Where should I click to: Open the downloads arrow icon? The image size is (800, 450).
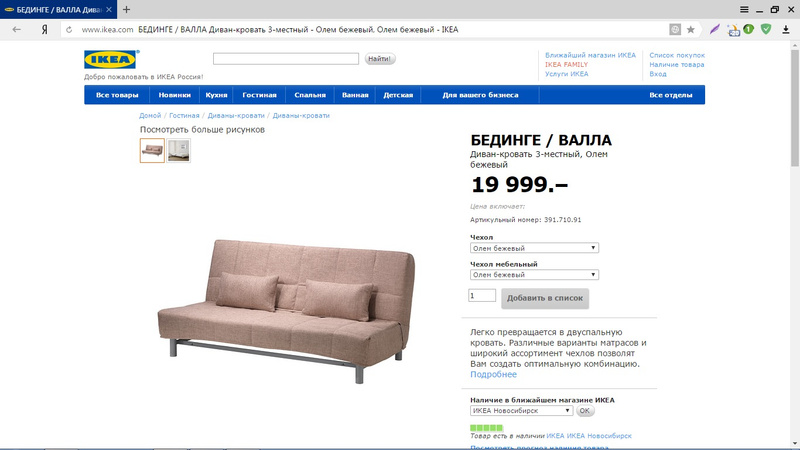[x=786, y=30]
